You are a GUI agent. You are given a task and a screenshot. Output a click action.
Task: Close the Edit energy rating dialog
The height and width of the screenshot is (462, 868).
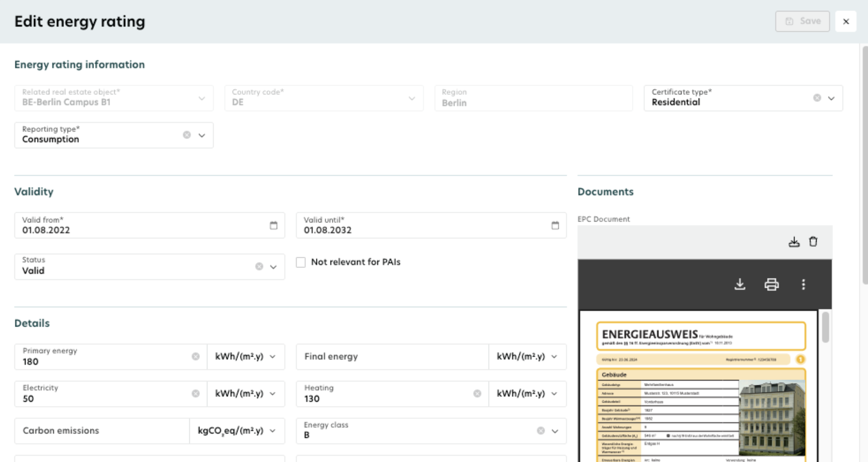click(x=846, y=21)
